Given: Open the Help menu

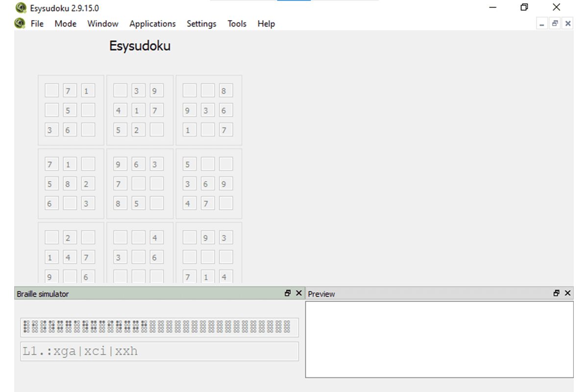Looking at the screenshot, I should click(x=266, y=24).
